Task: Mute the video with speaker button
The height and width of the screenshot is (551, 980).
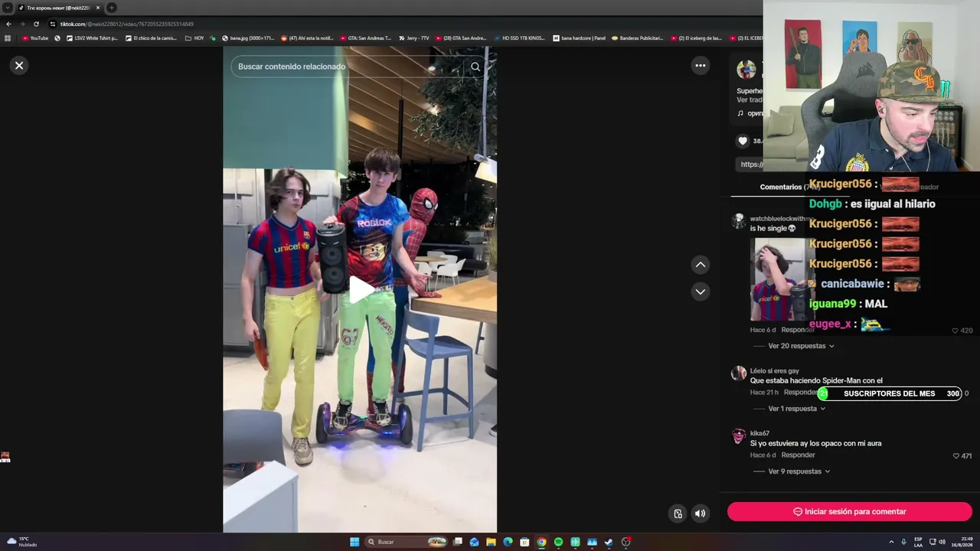Action: [700, 514]
